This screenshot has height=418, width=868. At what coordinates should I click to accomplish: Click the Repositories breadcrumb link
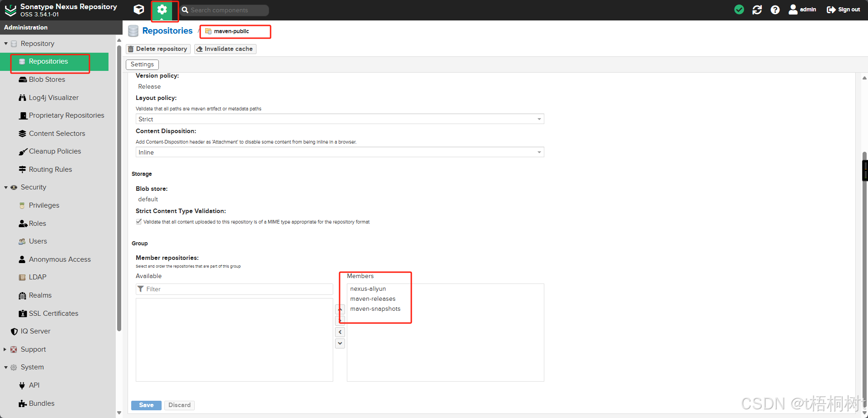pyautogui.click(x=167, y=30)
